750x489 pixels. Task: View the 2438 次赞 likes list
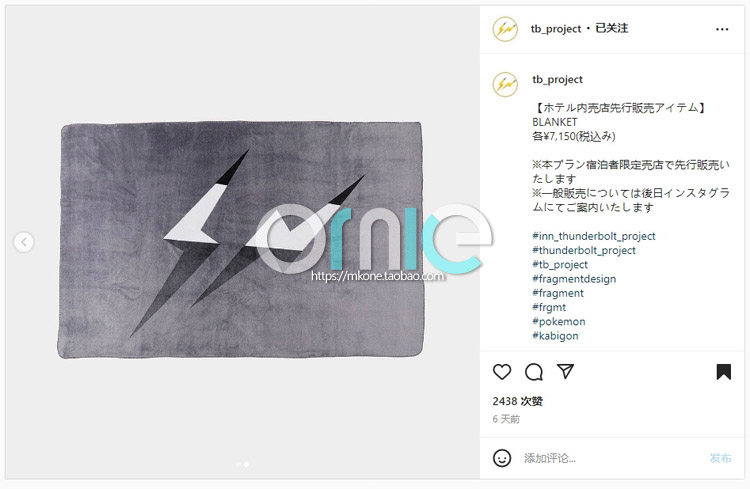518,401
